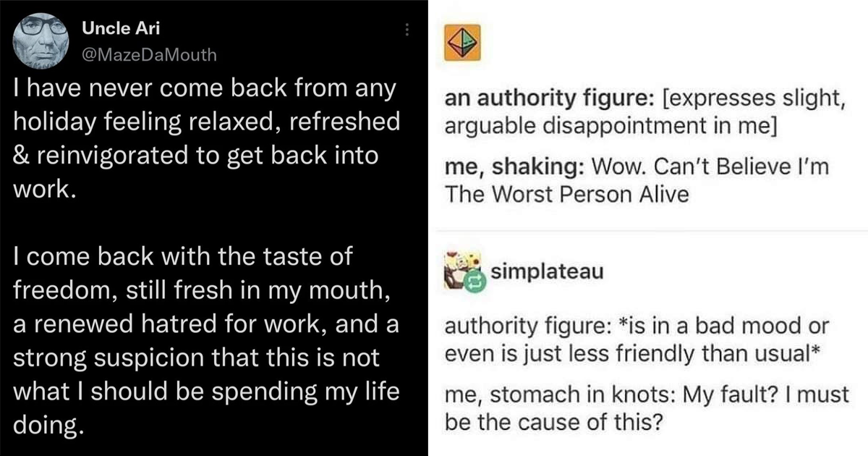The width and height of the screenshot is (868, 456).
Task: Open the Uncle Ari display name link
Action: (121, 30)
